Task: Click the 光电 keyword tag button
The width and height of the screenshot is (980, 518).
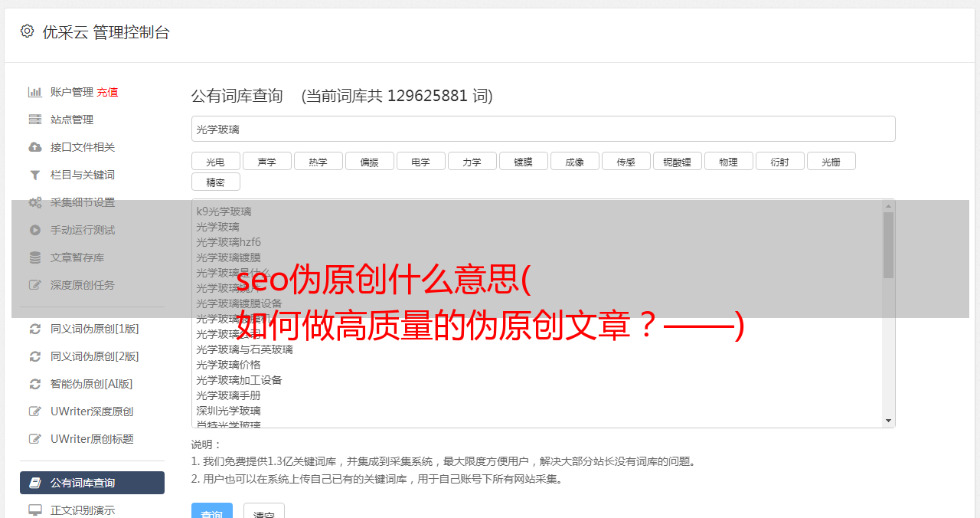Action: point(215,162)
